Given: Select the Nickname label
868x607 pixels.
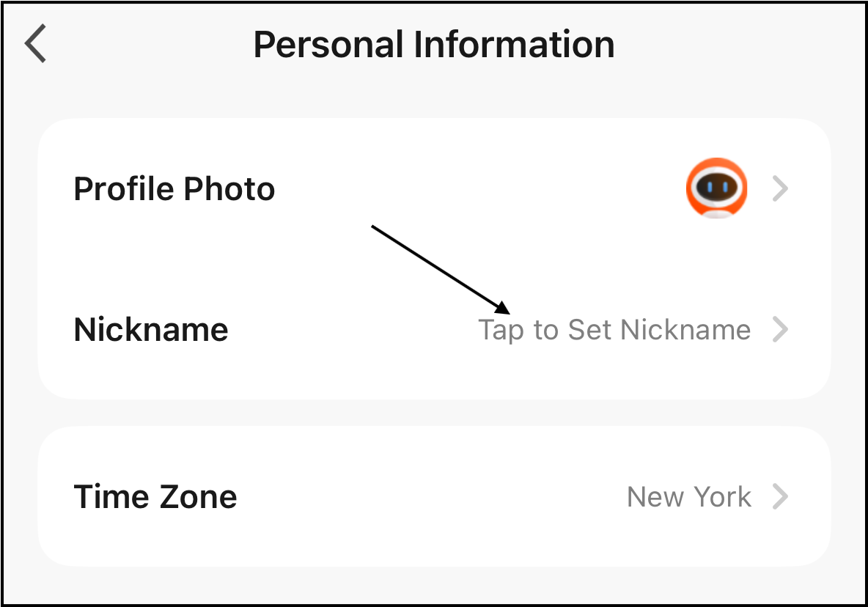Looking at the screenshot, I should (x=151, y=330).
